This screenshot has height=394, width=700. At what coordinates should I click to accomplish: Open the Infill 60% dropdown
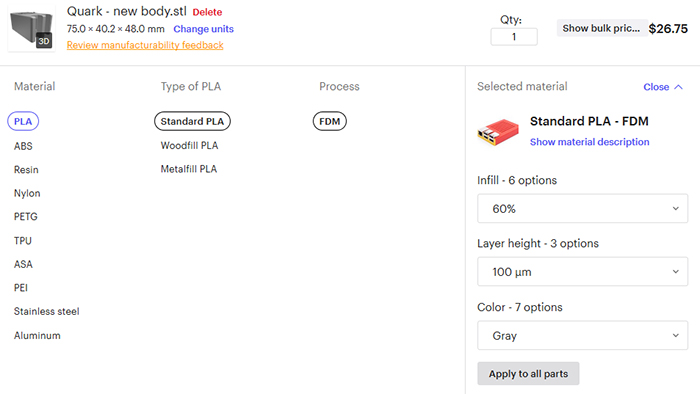582,208
